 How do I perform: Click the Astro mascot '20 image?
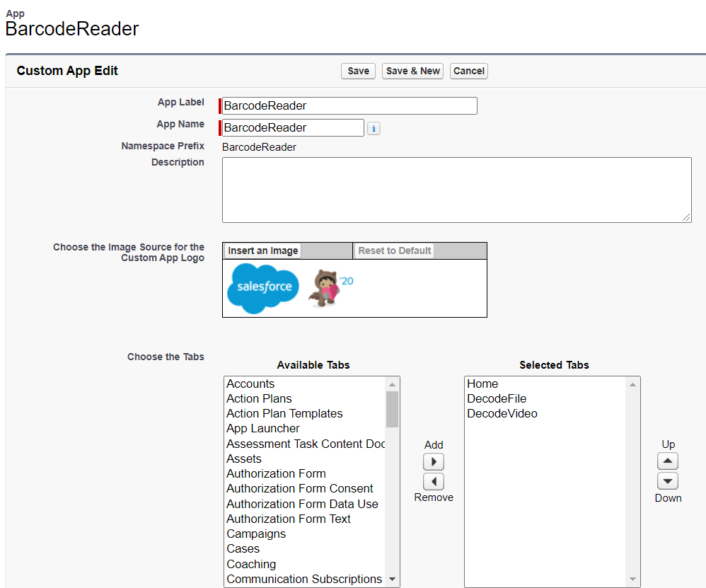(x=330, y=287)
